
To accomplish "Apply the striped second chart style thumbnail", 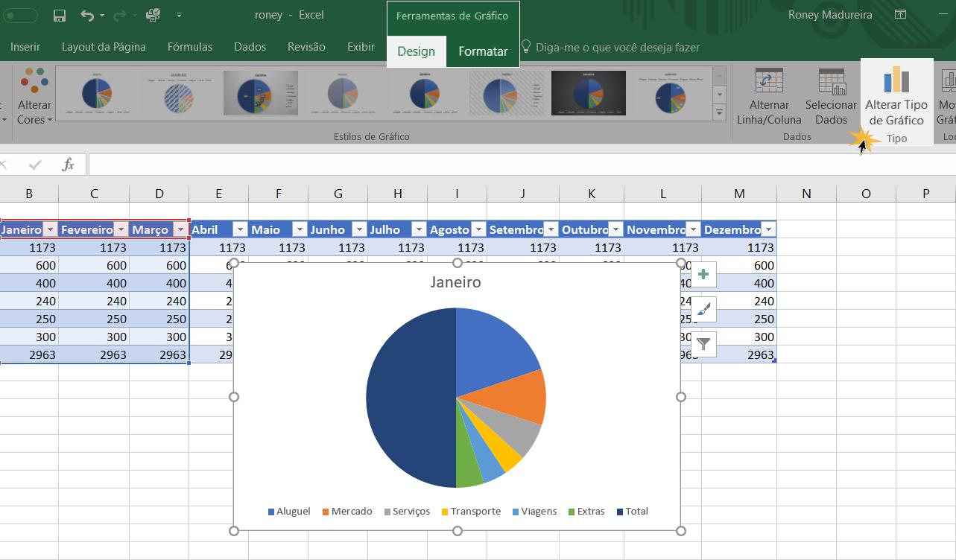I will click(179, 93).
